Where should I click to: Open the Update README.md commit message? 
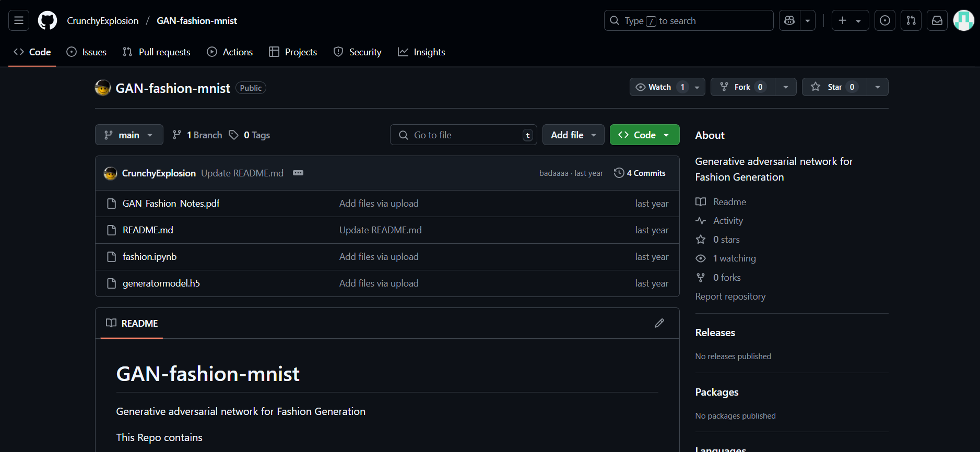[242, 173]
